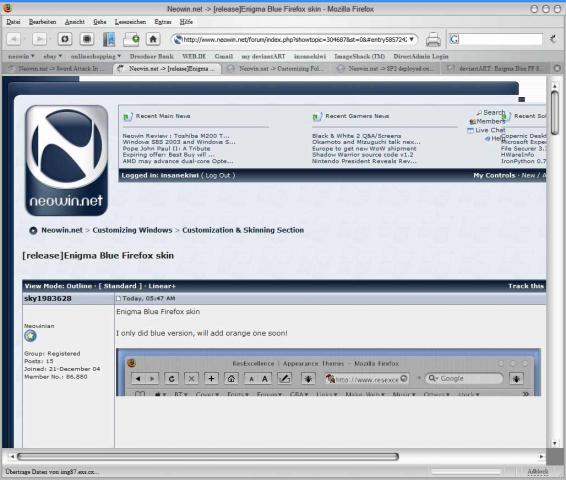This screenshot has width=566, height=480.
Task: Expand the neowin bookmarks folder
Action: click(x=21, y=56)
